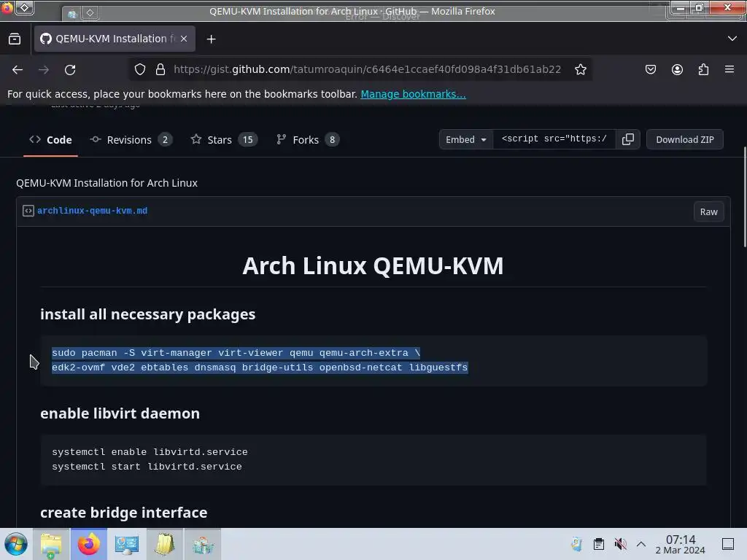Screen dimensions: 747x560
Task: Open the archlinux-qemu-kvm.md file link
Action: [93, 211]
